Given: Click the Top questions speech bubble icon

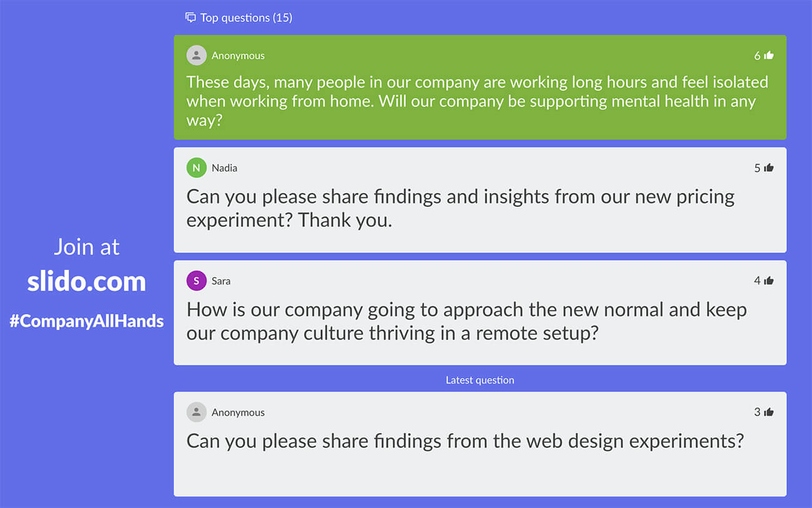Looking at the screenshot, I should click(x=191, y=17).
